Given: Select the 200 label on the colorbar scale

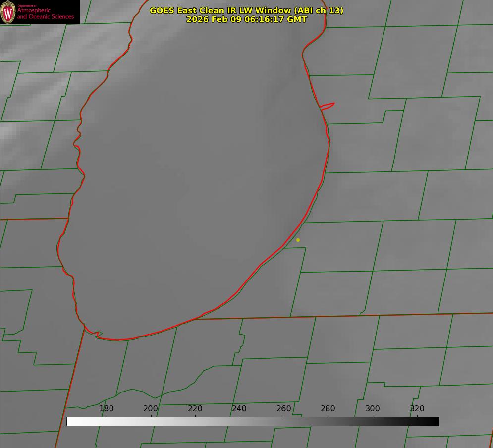Looking at the screenshot, I should (x=151, y=408).
